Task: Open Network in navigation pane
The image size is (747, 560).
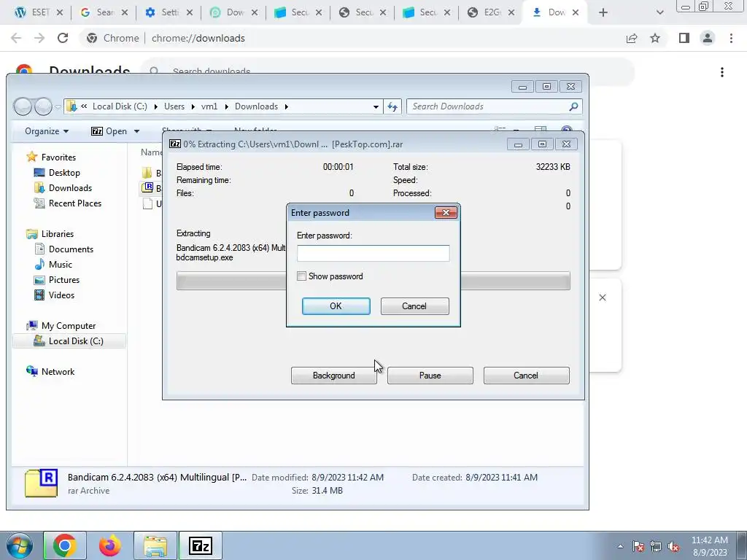Action: (x=58, y=371)
